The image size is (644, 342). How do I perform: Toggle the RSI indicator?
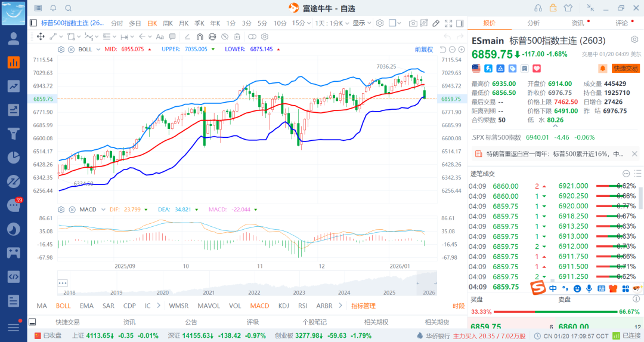point(303,306)
